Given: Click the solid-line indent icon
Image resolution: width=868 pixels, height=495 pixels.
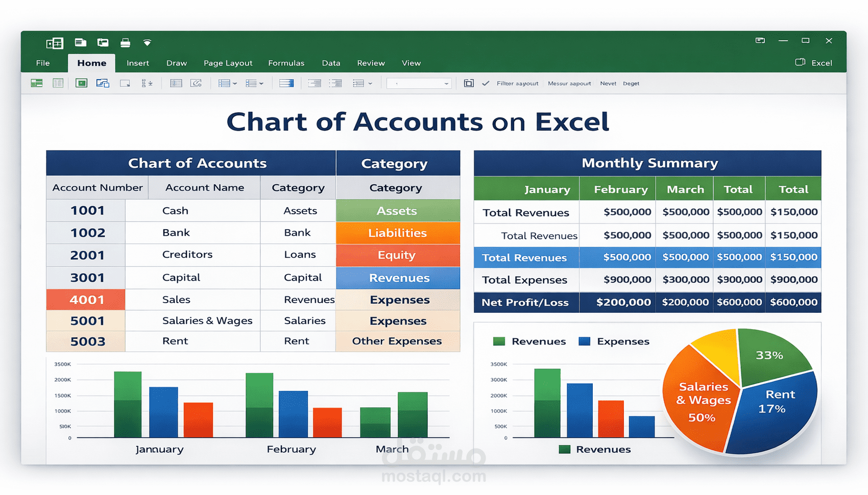Looking at the screenshot, I should (315, 83).
